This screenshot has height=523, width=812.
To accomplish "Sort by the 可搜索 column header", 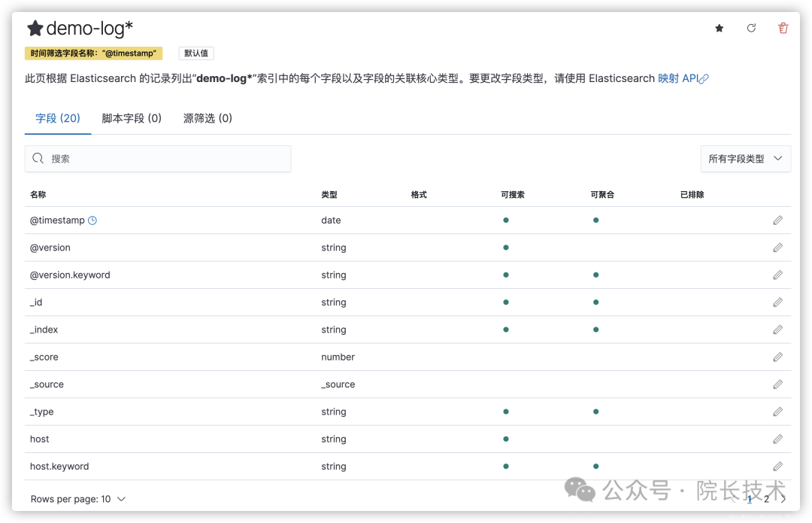I will tap(512, 194).
